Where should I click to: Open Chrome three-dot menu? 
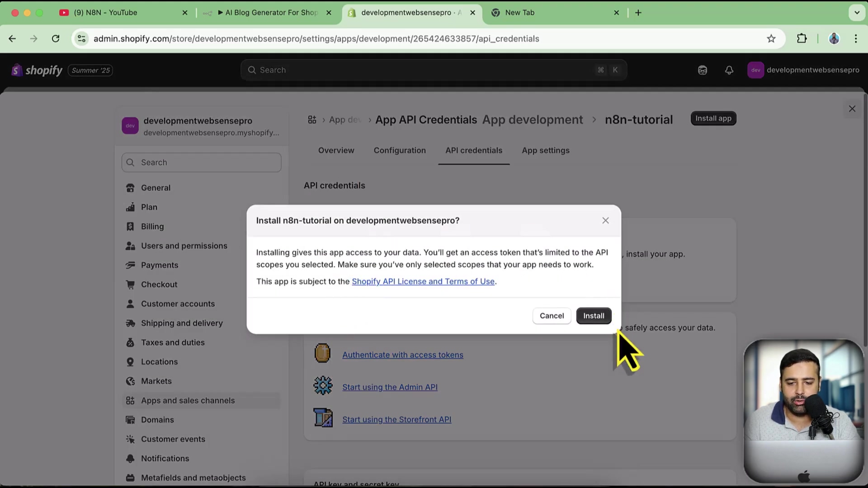855,39
